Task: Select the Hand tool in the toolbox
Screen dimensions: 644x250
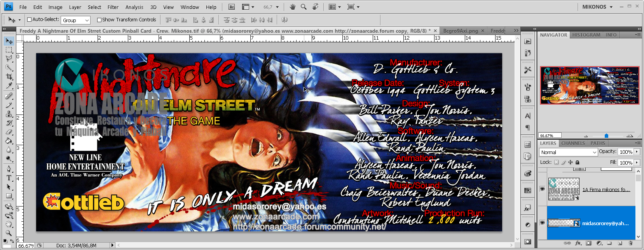Action: click(x=9, y=224)
